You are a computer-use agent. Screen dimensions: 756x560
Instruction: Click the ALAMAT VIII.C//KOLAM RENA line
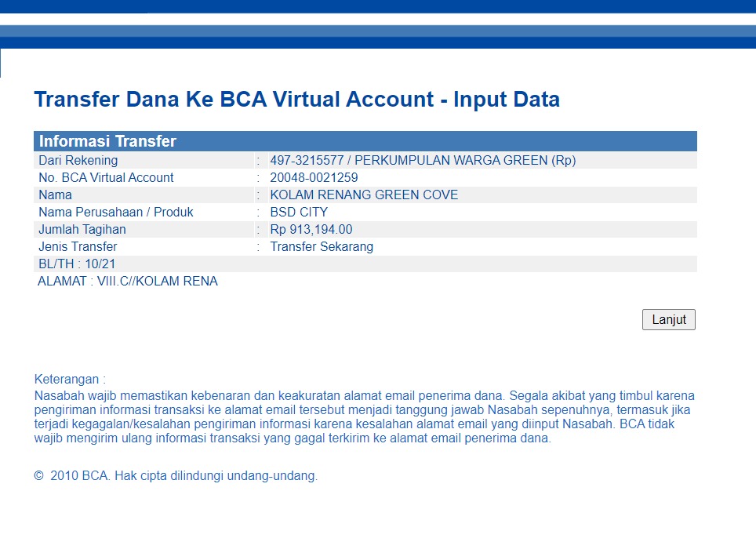[x=128, y=282]
